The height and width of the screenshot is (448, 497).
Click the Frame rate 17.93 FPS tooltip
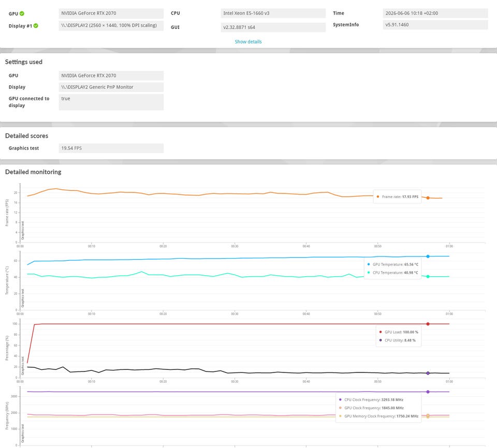click(x=397, y=197)
